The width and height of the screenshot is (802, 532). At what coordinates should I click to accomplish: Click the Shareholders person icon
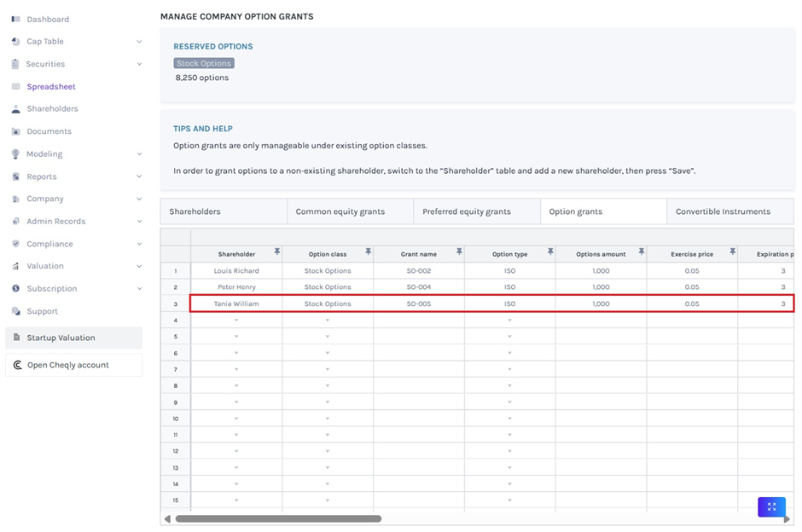15,109
